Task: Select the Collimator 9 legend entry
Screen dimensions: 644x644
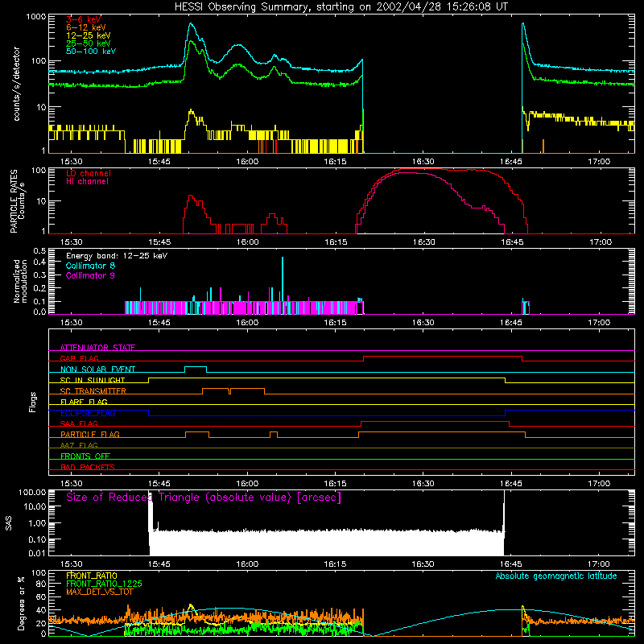Action: pos(90,275)
